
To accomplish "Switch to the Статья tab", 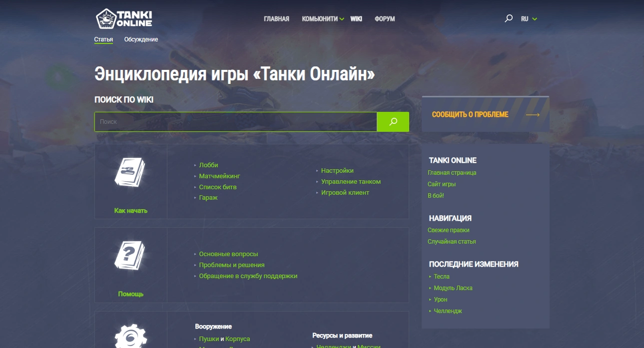I will coord(103,39).
